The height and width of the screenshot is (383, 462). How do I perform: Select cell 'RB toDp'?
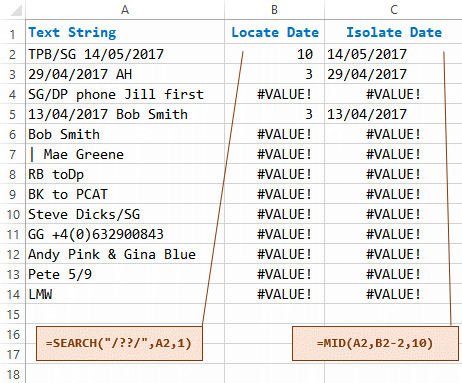(125, 174)
